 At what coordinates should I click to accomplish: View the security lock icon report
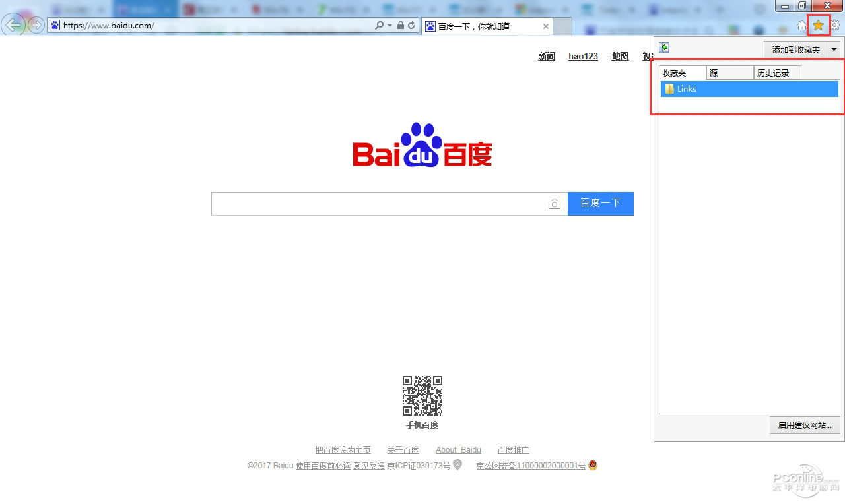click(x=400, y=25)
